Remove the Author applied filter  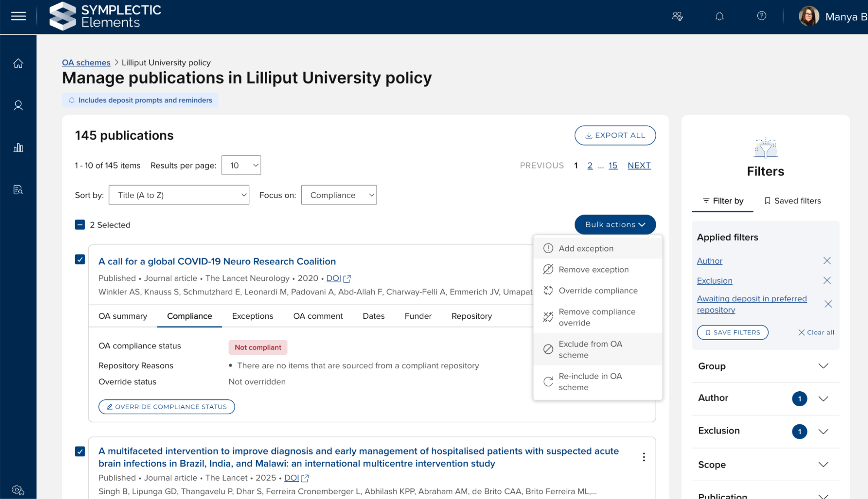827,261
